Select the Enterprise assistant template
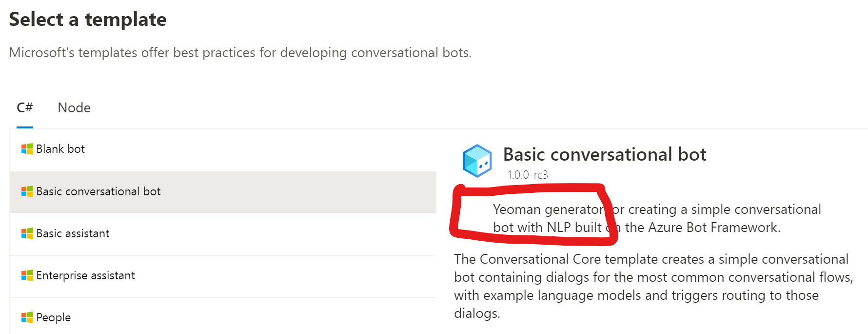The height and width of the screenshot is (334, 868). coord(85,275)
